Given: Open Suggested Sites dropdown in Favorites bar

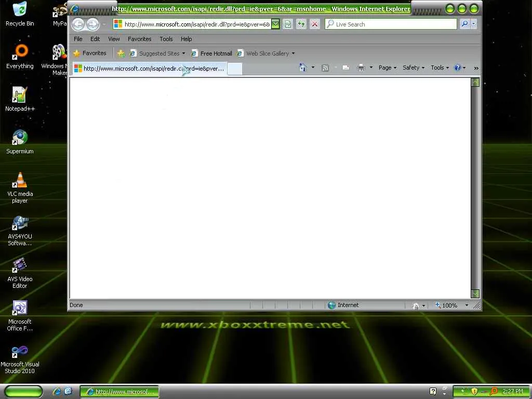Looking at the screenshot, I should (x=183, y=54).
